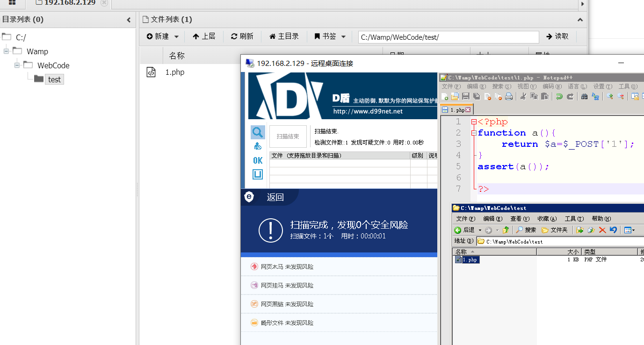The image size is (644, 345).
Task: Click the Explorer Move To folder icon
Action: pyautogui.click(x=580, y=230)
